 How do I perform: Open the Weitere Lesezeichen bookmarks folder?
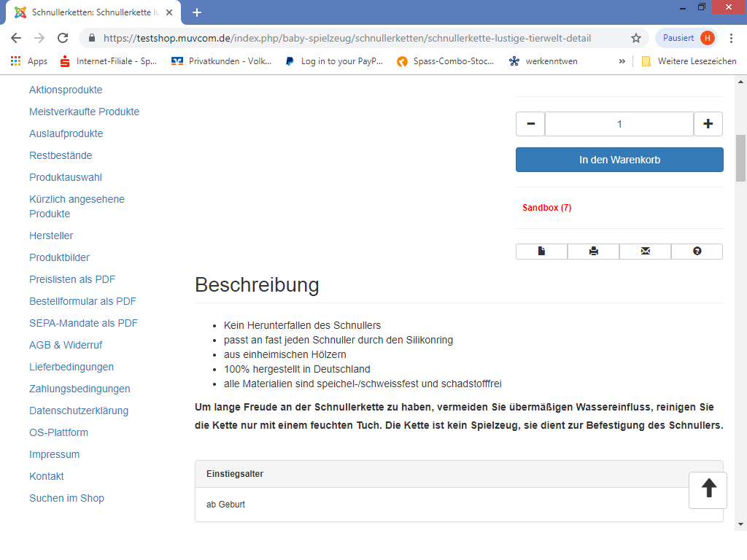689,61
